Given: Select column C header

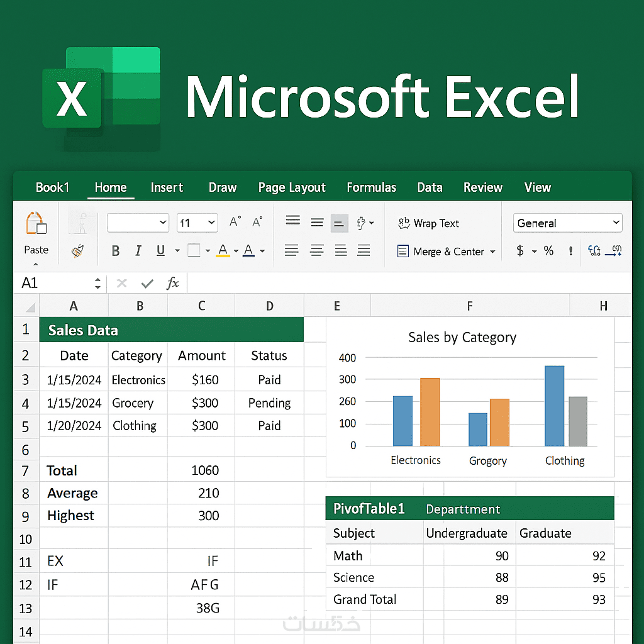Looking at the screenshot, I should [201, 306].
